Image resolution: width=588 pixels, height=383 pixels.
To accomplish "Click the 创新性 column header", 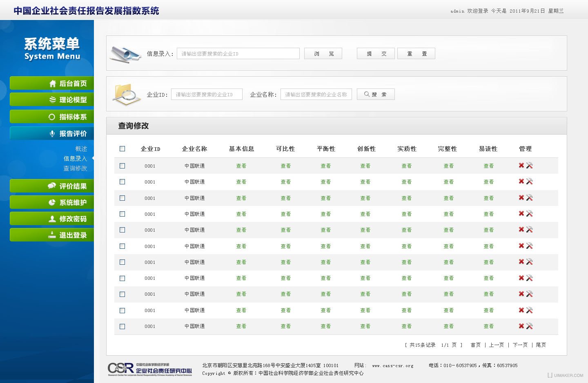I will click(x=366, y=149).
